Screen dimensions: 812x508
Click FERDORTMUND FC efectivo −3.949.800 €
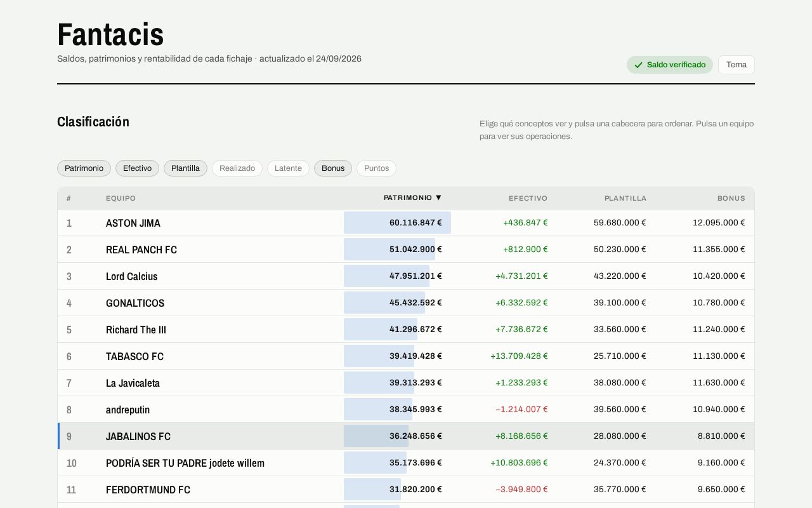pos(521,490)
